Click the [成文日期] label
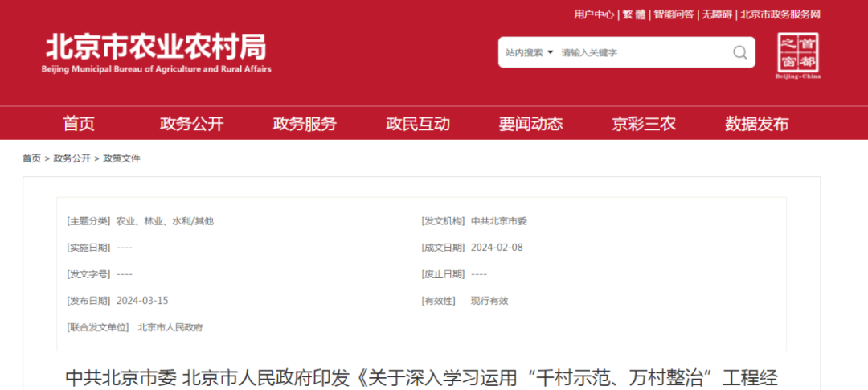The image size is (868, 390). pyautogui.click(x=443, y=248)
